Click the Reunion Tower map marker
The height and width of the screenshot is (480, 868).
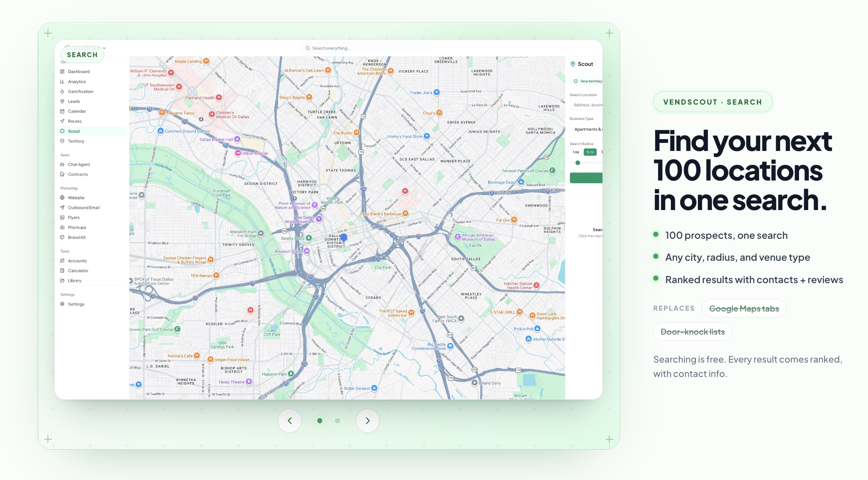click(x=307, y=251)
